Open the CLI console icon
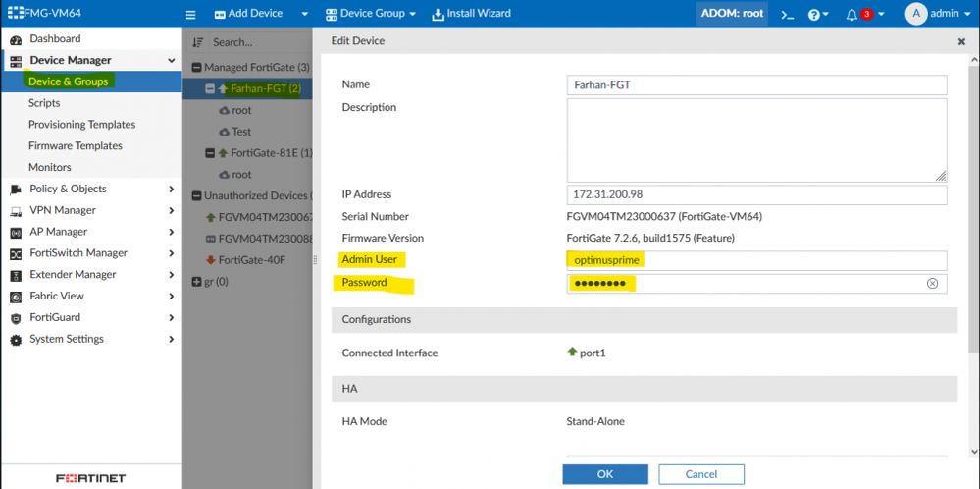The height and width of the screenshot is (489, 980). coord(787,15)
